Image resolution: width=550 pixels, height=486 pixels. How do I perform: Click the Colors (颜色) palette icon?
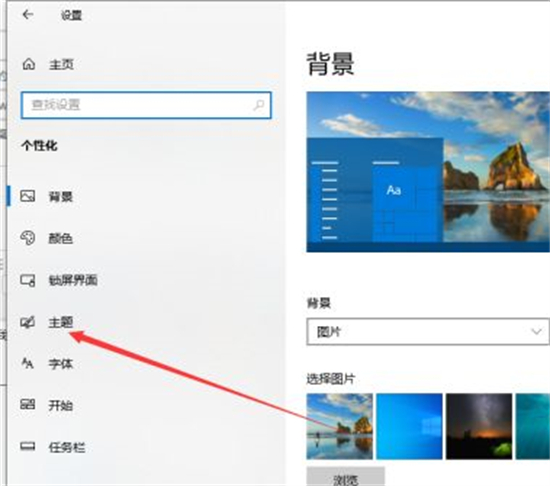[27, 238]
